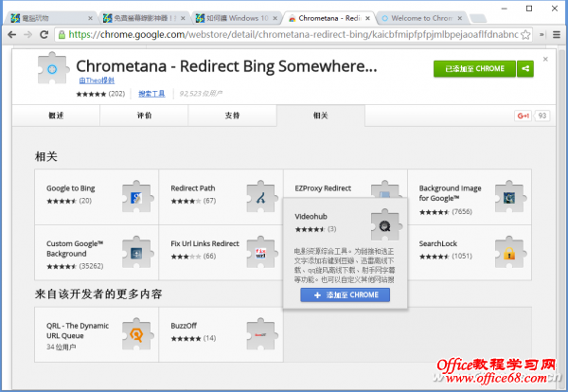Viewport: 568px width, 392px height.
Task: Click the Custom Google Background title
Action: (x=75, y=248)
